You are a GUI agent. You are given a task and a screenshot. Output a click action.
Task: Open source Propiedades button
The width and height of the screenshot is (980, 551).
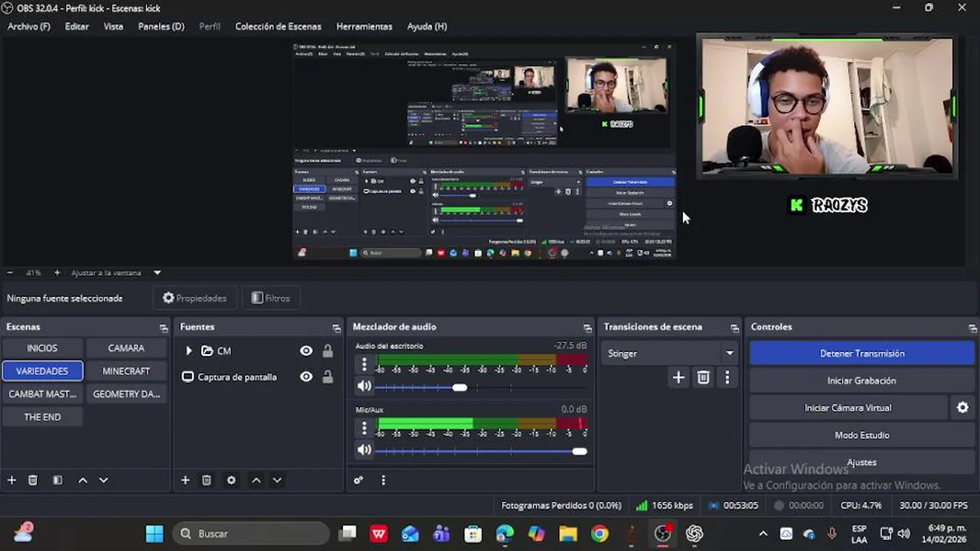click(x=194, y=298)
